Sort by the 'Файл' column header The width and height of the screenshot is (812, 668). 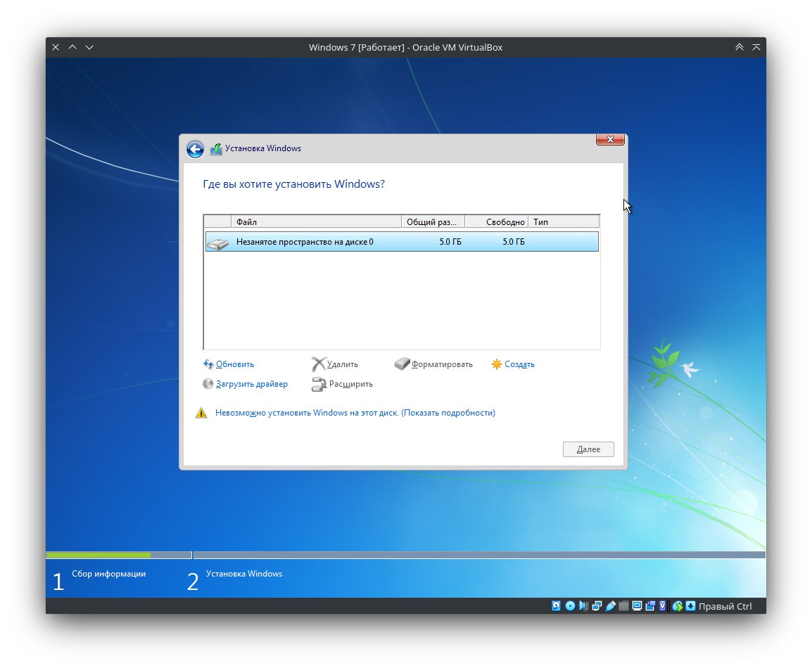tap(316, 222)
